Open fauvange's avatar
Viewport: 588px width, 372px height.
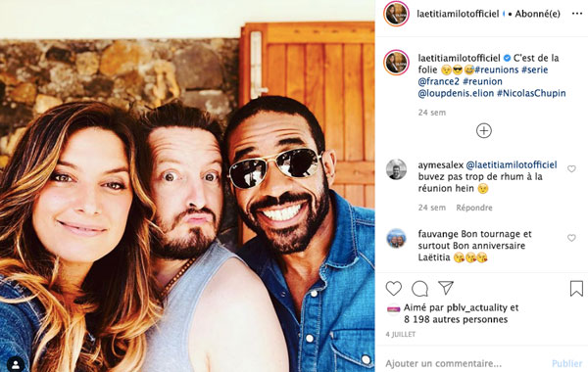(396, 238)
